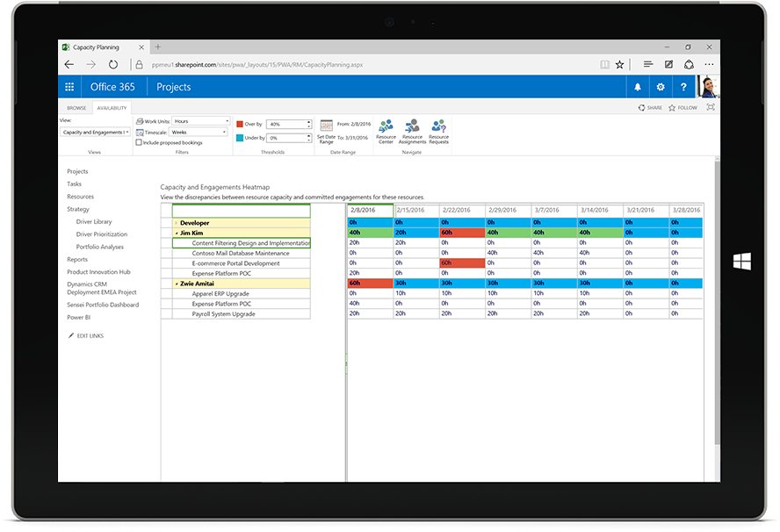Select the AVAILABILITY ribbon tab
Screen dimensions: 780x532
112,108
